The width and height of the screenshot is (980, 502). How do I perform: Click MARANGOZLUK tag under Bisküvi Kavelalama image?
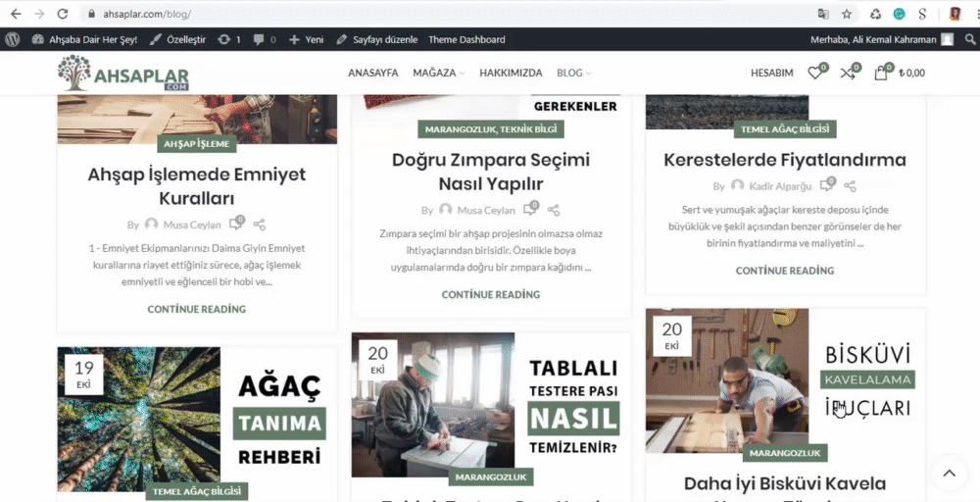click(785, 453)
